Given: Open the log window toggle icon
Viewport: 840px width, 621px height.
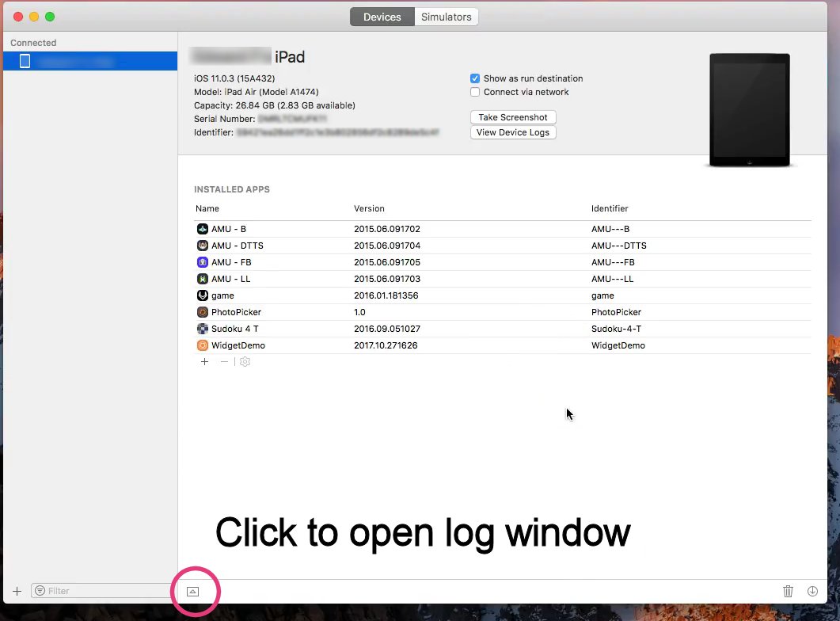Looking at the screenshot, I should (193, 592).
